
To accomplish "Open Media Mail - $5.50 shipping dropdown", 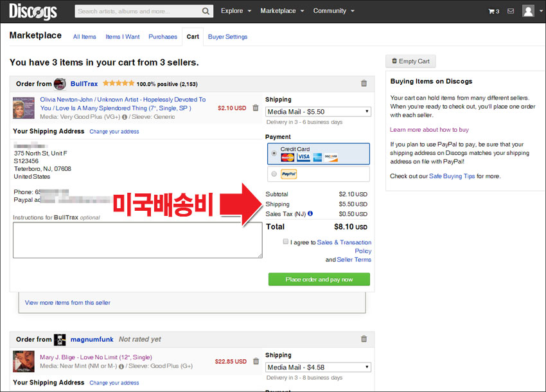I will (318, 112).
